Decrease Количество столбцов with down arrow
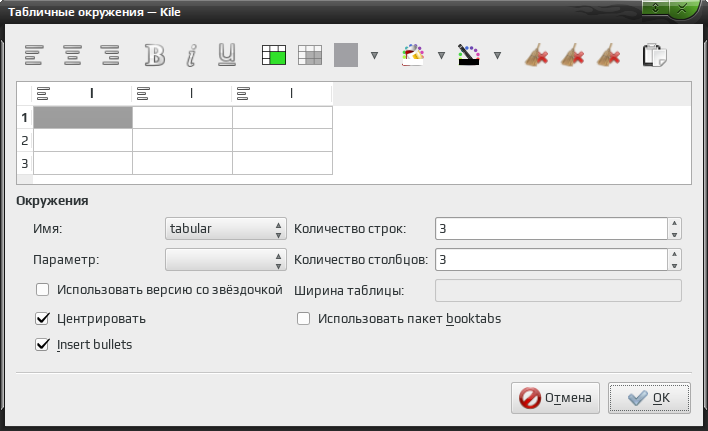 [x=674, y=265]
